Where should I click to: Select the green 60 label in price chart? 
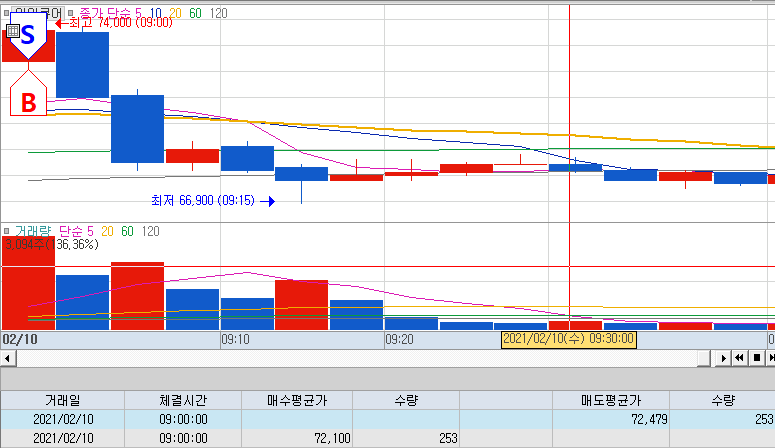[x=195, y=13]
